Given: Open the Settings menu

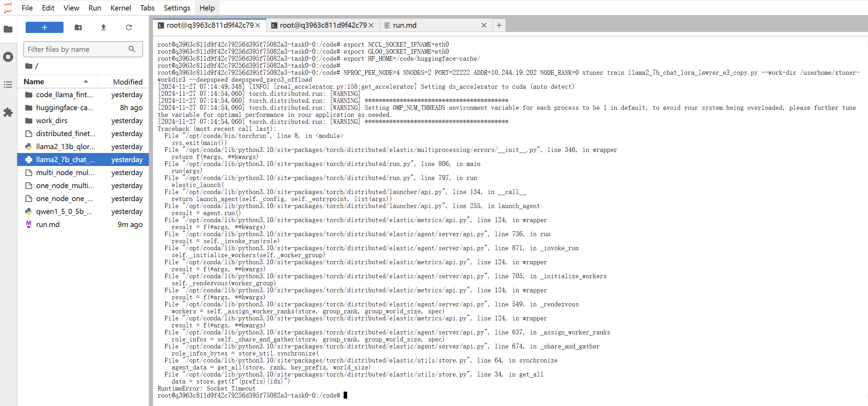Looking at the screenshot, I should point(177,8).
